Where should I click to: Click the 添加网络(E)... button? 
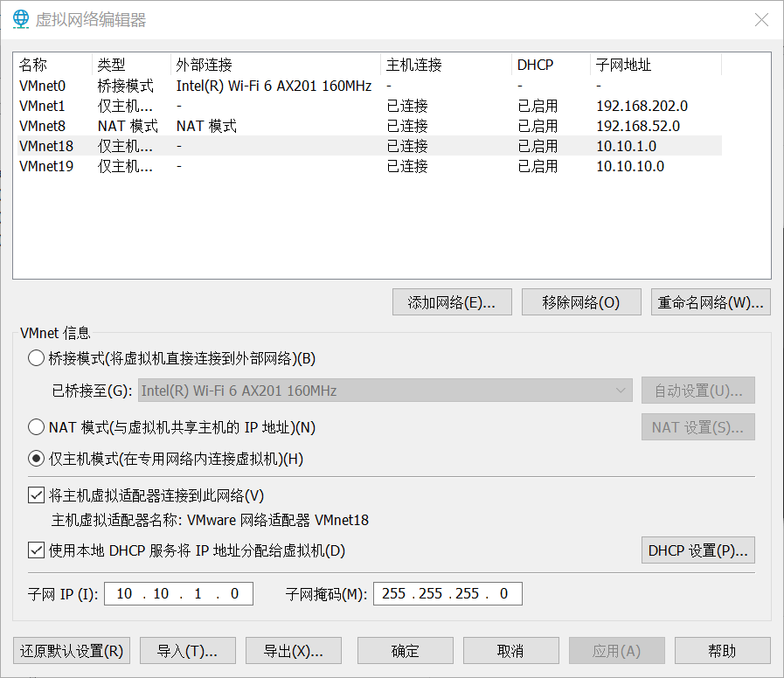[452, 302]
